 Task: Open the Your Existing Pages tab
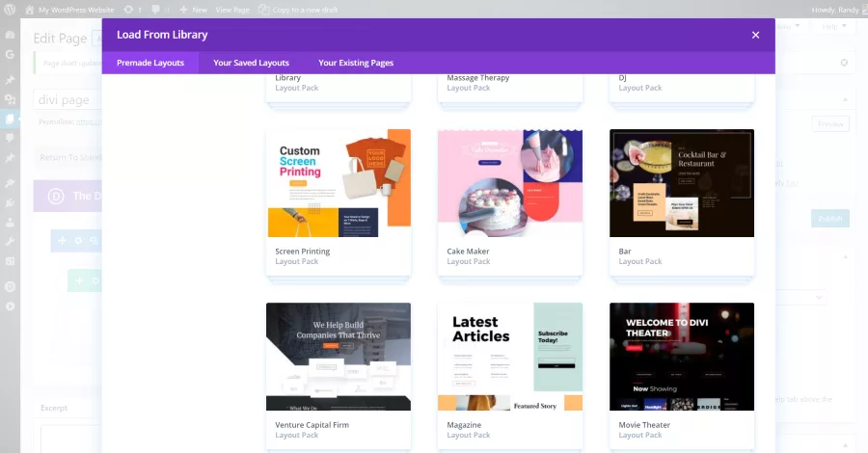click(x=355, y=63)
